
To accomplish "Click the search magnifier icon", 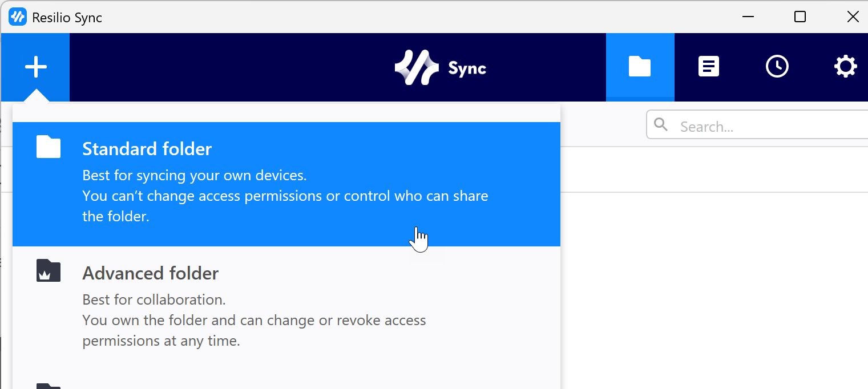I will point(661,124).
